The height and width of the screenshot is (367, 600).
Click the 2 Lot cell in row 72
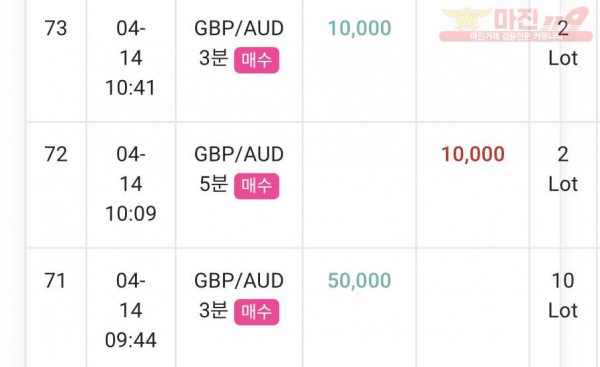click(x=563, y=169)
